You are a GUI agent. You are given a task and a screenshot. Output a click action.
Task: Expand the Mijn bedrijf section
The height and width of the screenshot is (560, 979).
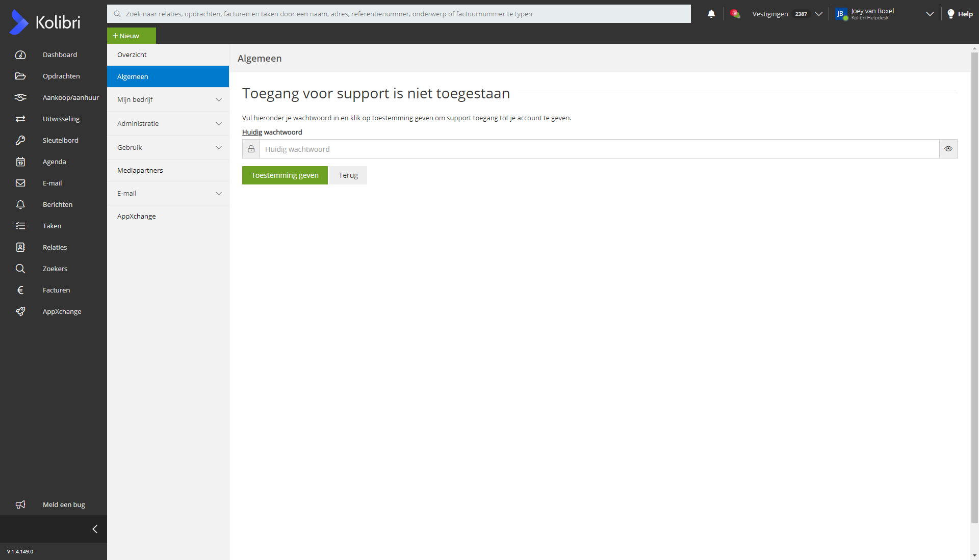tap(168, 99)
